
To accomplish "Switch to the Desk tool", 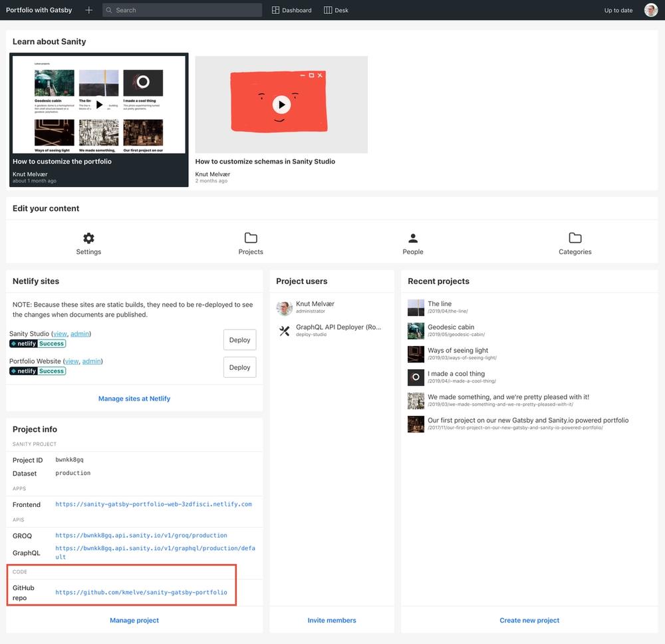I will pos(336,10).
